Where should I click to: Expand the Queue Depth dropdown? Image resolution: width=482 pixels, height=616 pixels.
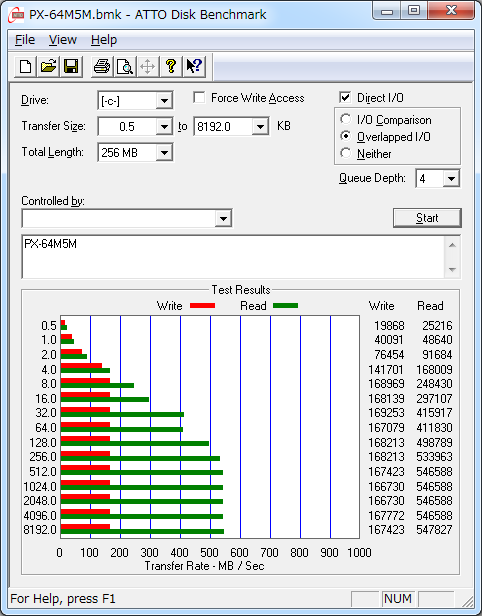[451, 179]
